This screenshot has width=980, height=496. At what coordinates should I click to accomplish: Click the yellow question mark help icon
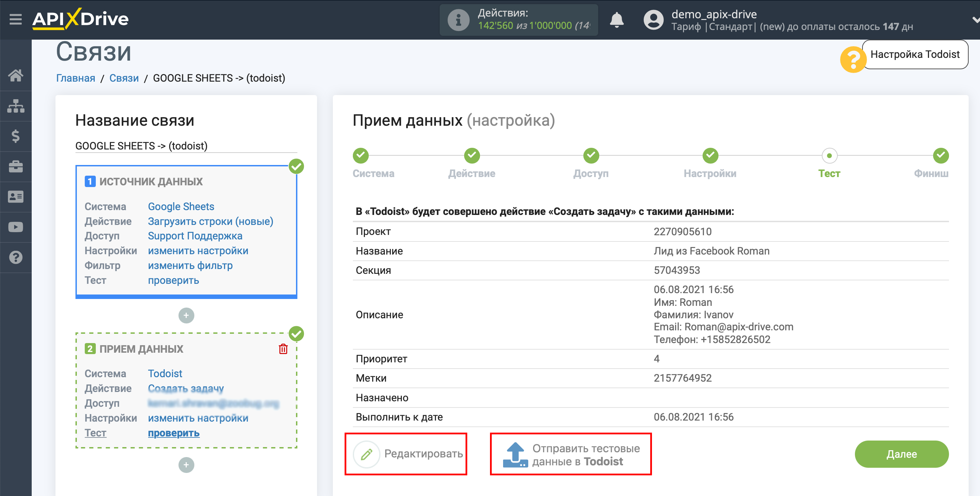click(853, 59)
